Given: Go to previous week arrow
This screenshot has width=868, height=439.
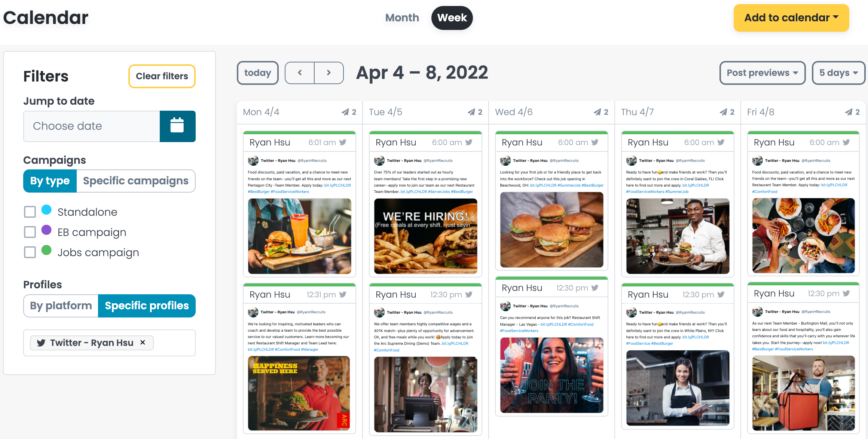Looking at the screenshot, I should 300,73.
